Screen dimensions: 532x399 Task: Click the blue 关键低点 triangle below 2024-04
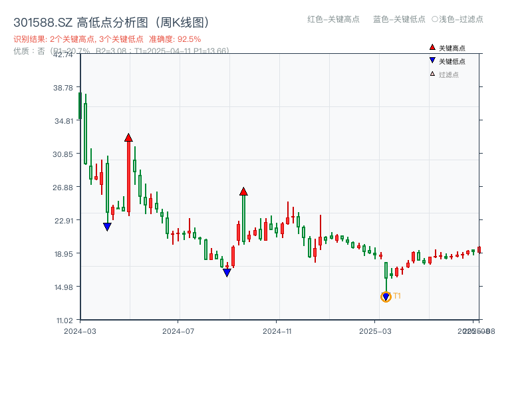(x=107, y=226)
